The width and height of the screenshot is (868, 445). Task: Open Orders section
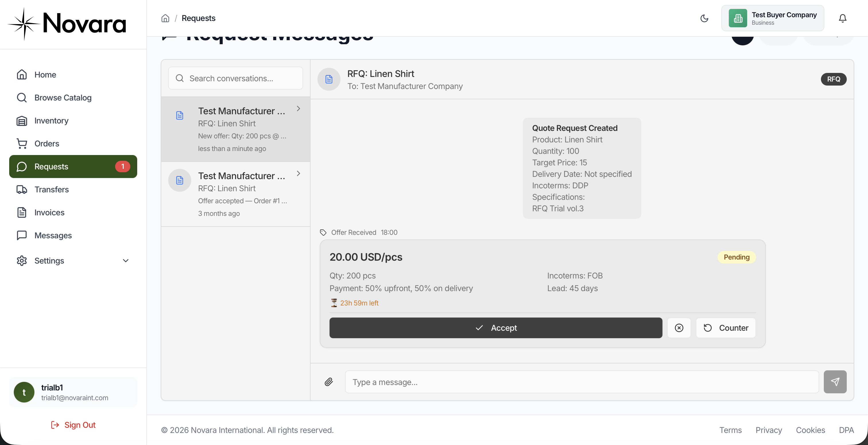tap(73, 143)
